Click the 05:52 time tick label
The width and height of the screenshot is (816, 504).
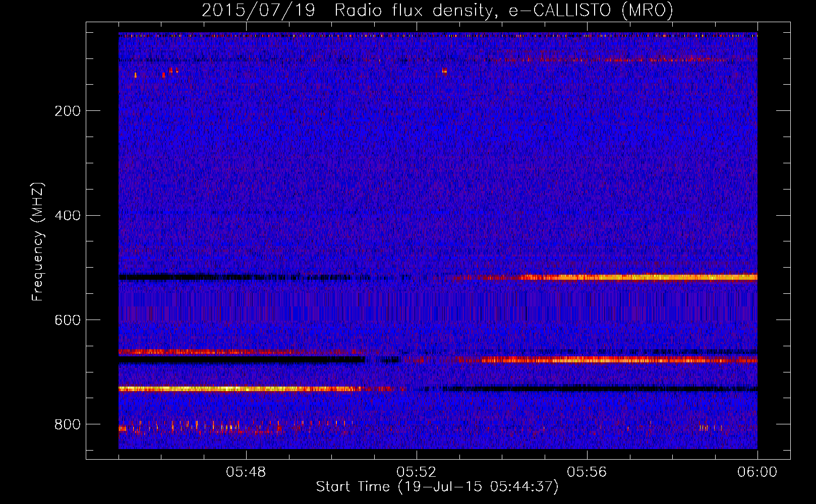tap(417, 472)
